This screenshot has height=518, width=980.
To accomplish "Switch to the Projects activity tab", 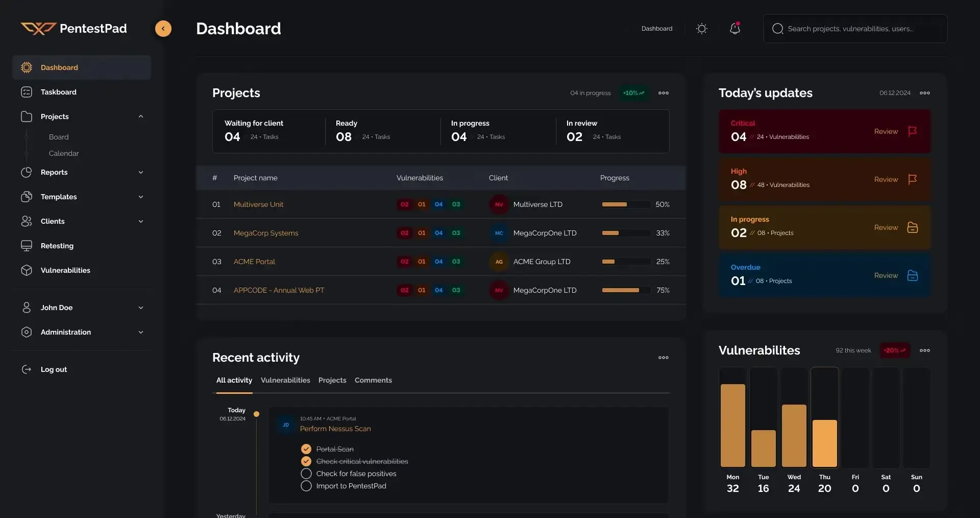I will point(332,380).
